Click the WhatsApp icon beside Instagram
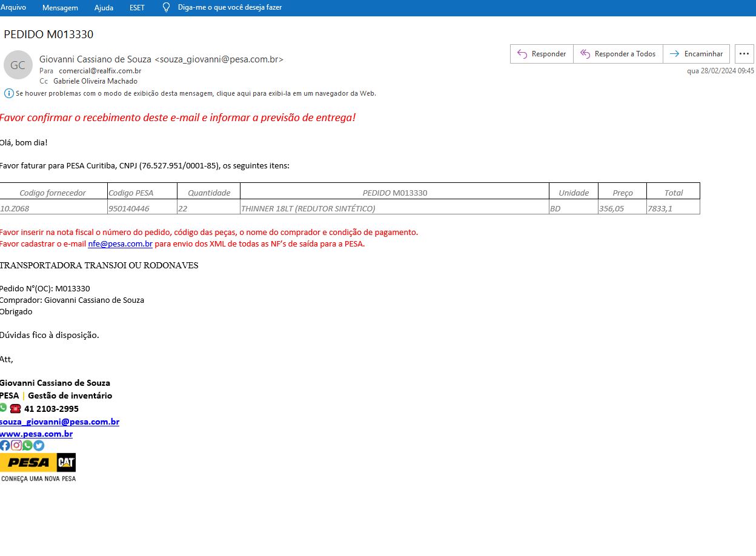This screenshot has height=556, width=756. coord(27,445)
